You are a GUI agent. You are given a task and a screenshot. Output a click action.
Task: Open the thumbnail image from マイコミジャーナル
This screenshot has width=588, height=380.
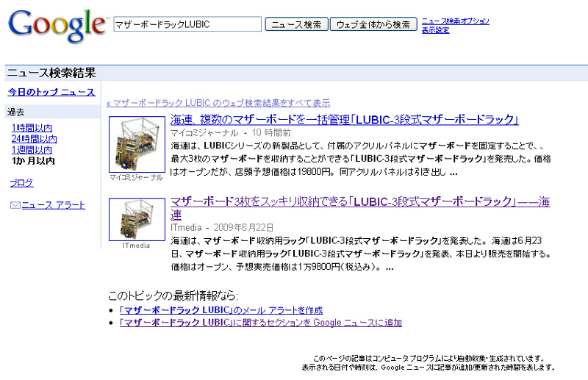point(137,144)
